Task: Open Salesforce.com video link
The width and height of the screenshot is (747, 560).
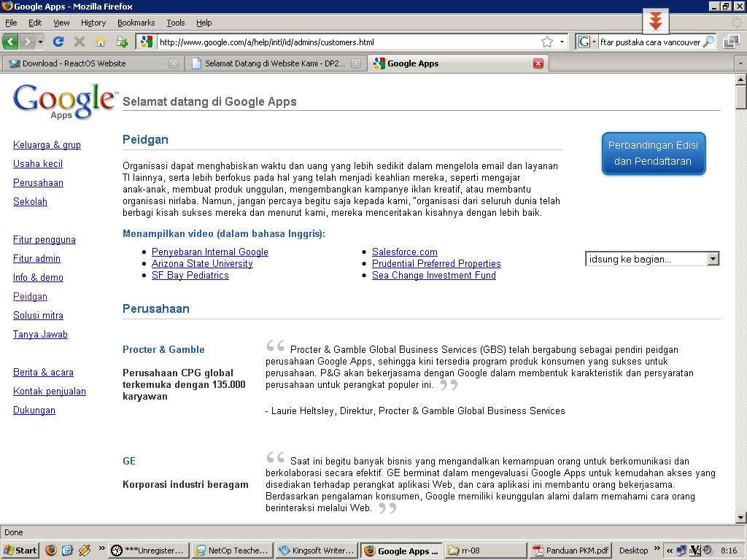Action: point(404,252)
